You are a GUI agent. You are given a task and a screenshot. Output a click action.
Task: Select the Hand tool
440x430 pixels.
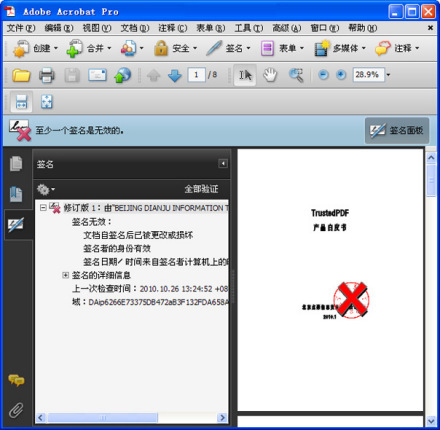pos(270,75)
